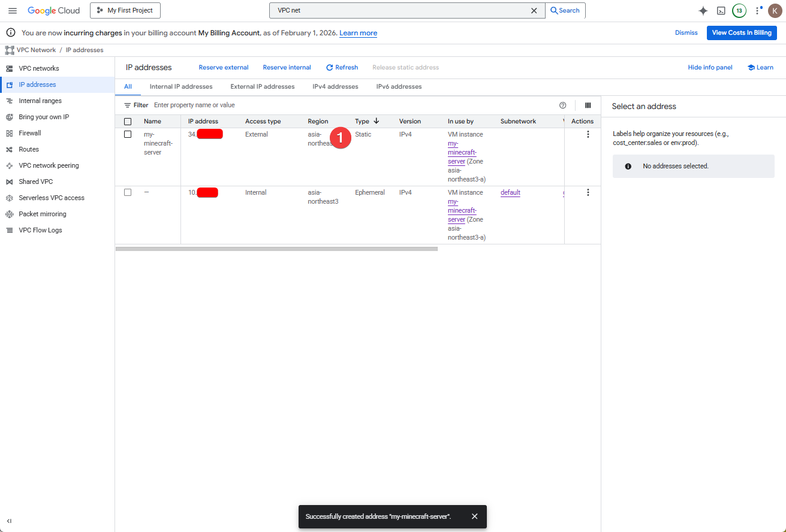Follow the Learn more billing link
The height and width of the screenshot is (532, 786).
358,33
